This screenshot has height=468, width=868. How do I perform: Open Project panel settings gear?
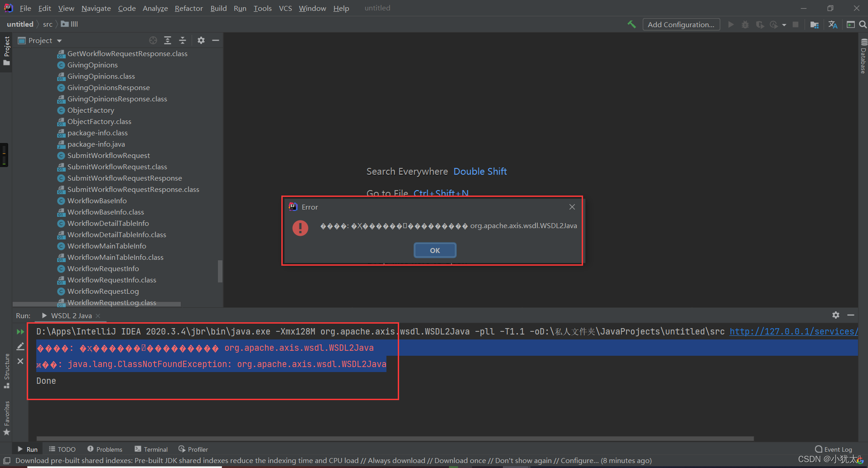pos(201,40)
